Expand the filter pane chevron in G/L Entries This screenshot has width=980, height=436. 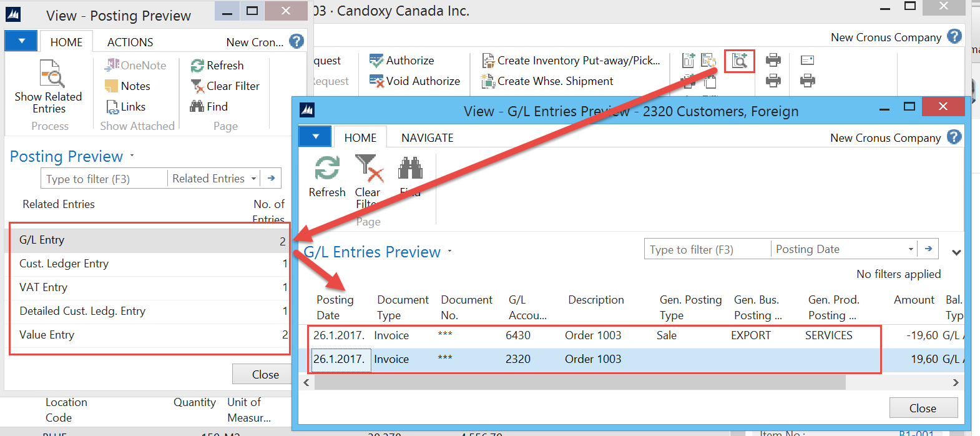(x=956, y=253)
